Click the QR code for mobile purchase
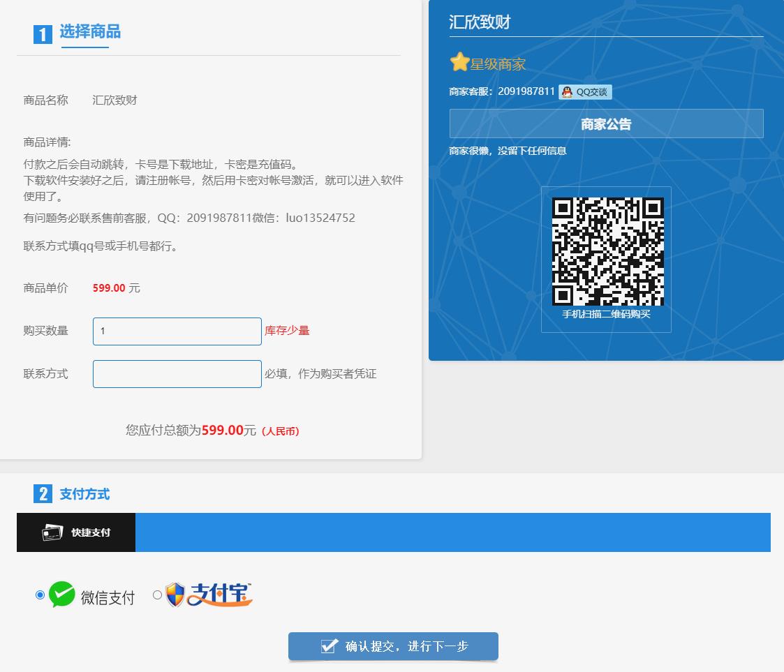 tap(607, 251)
